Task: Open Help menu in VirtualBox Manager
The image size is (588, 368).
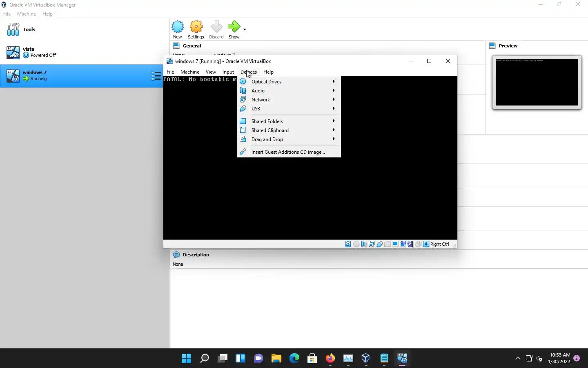Action: (47, 14)
